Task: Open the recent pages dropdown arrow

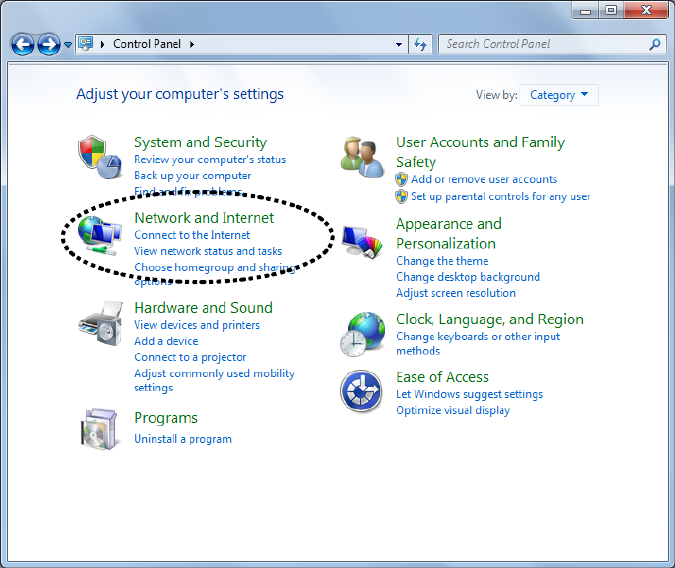Action: pos(68,44)
